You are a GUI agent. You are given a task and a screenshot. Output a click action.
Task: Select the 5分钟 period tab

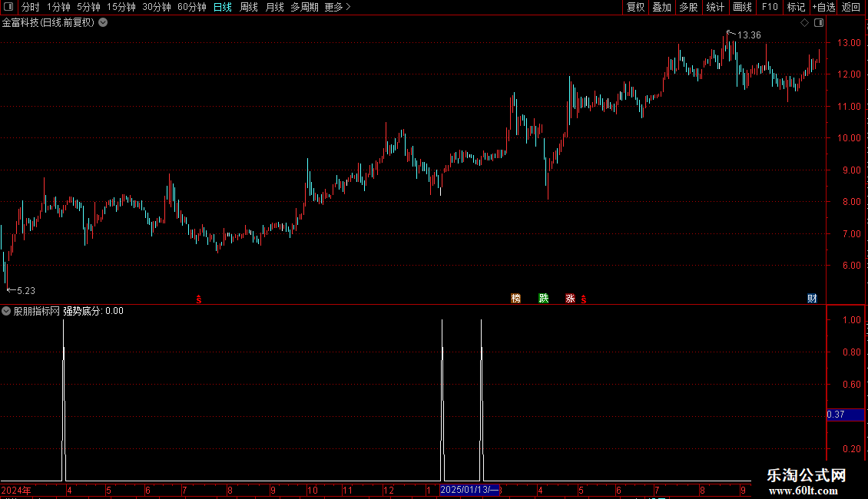pyautogui.click(x=88, y=7)
